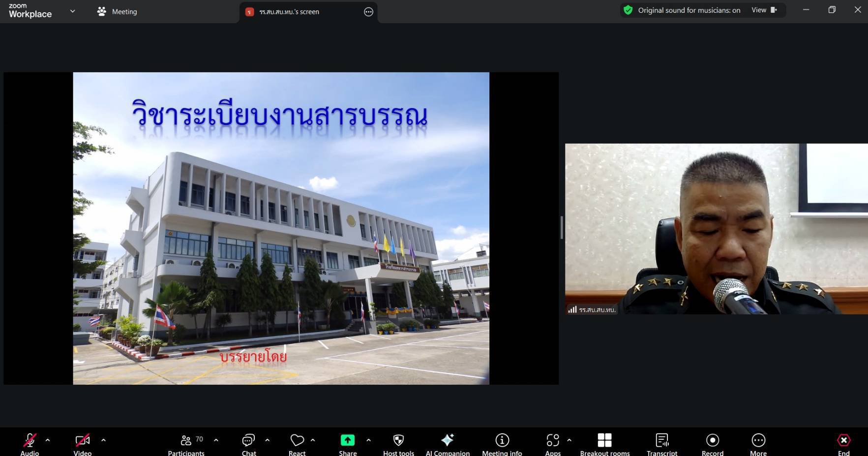868x456 pixels.
Task: Switch to the Meeting tab
Action: (118, 11)
